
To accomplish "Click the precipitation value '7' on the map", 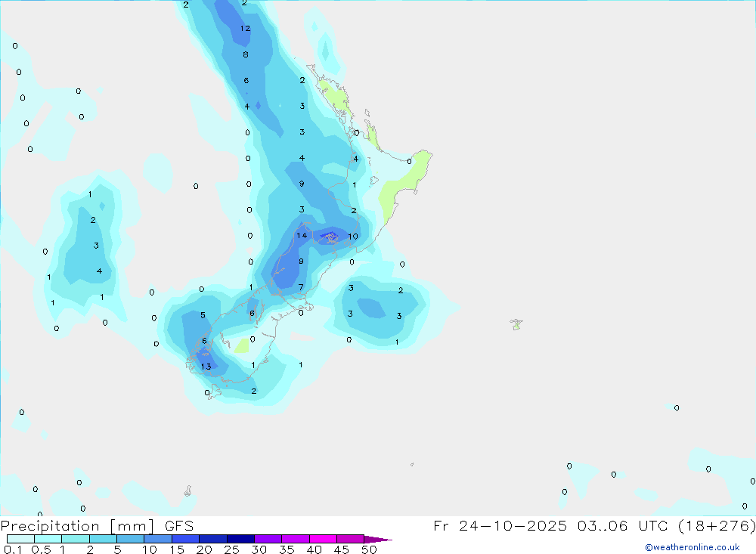I will 302,287.
